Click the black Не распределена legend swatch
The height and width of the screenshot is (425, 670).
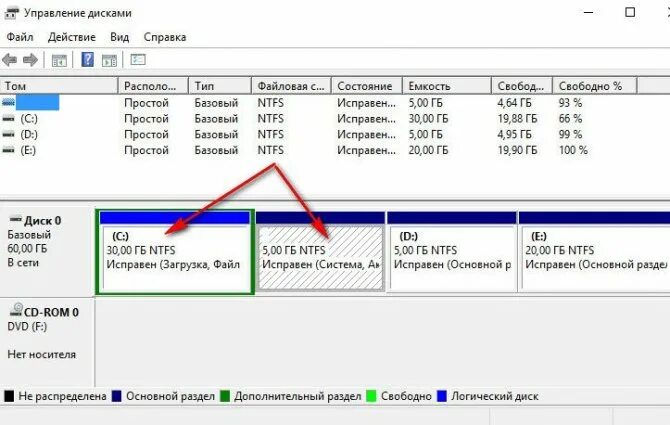click(9, 396)
